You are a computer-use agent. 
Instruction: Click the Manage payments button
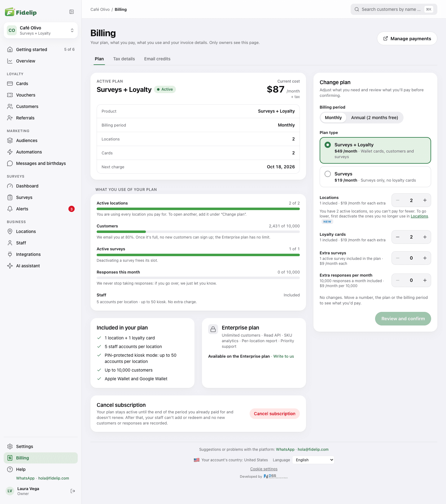[x=407, y=39]
